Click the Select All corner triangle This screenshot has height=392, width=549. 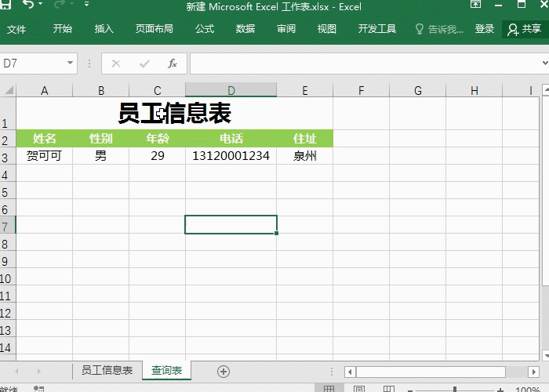coord(8,90)
